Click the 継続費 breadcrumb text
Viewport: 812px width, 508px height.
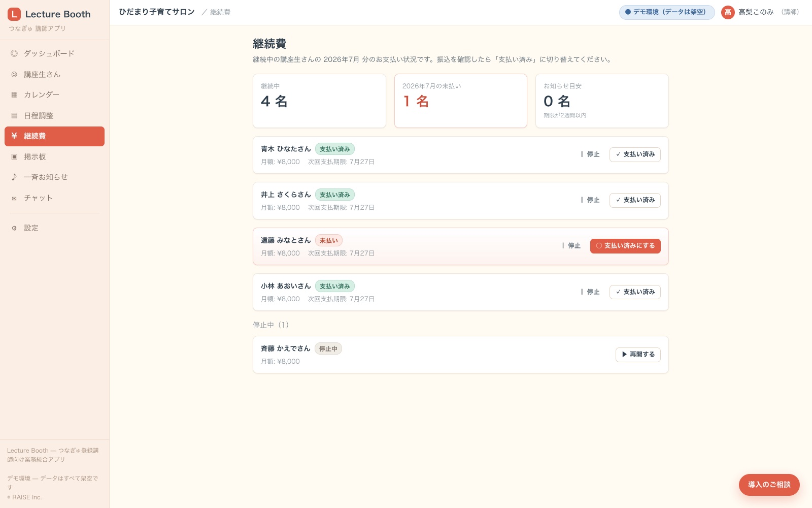[x=220, y=12]
